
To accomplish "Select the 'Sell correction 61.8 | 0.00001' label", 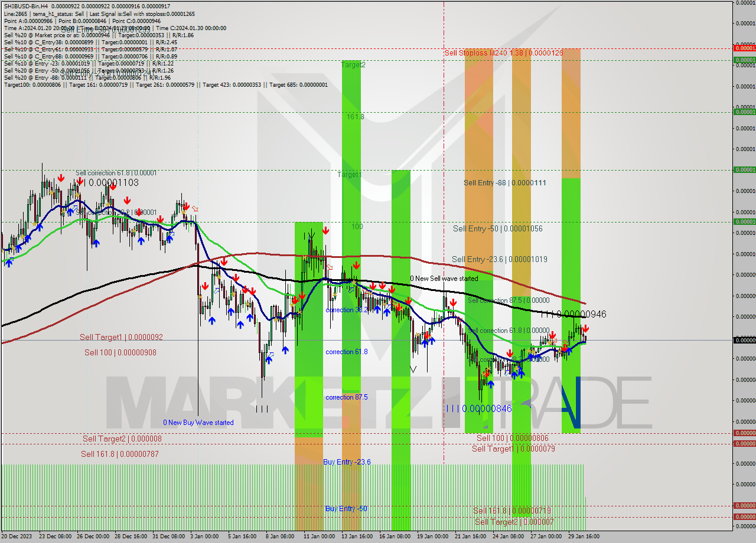I will [x=116, y=173].
